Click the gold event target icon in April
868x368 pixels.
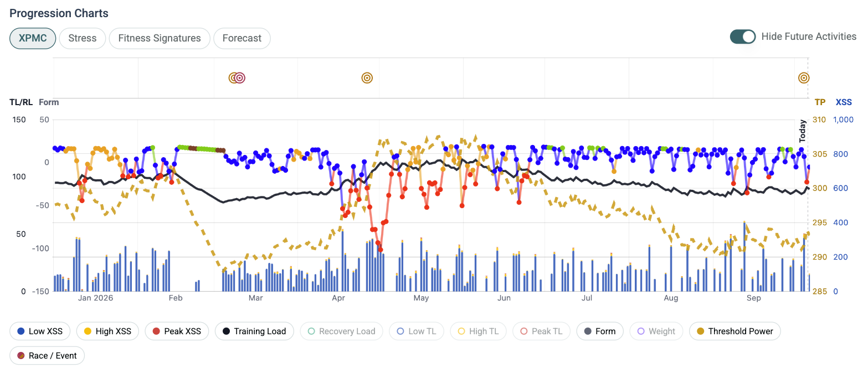367,78
